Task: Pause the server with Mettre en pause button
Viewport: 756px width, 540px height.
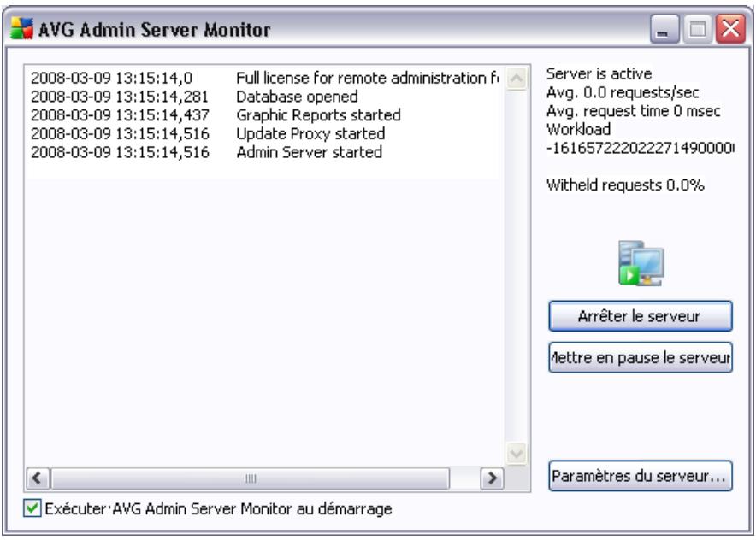Action: click(x=641, y=357)
